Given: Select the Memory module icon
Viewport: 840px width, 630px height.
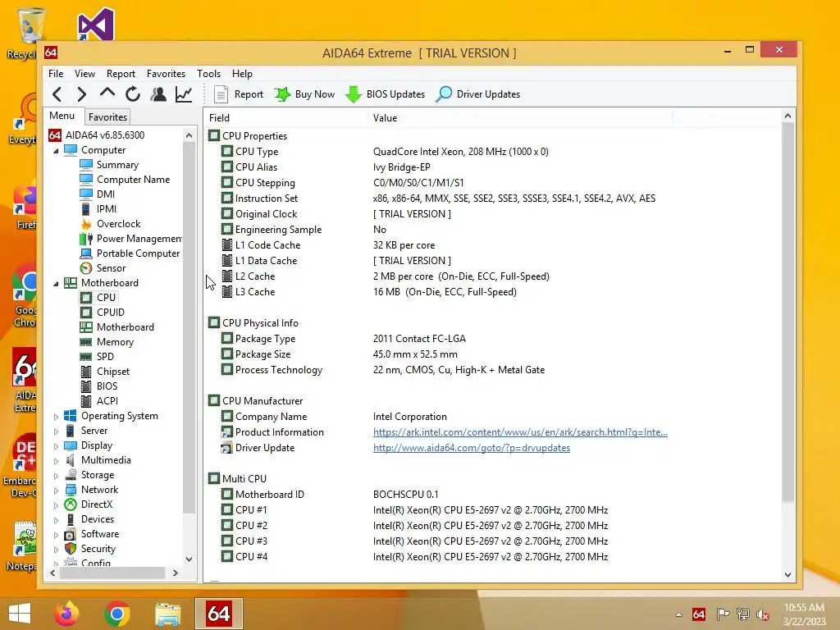Looking at the screenshot, I should [85, 342].
